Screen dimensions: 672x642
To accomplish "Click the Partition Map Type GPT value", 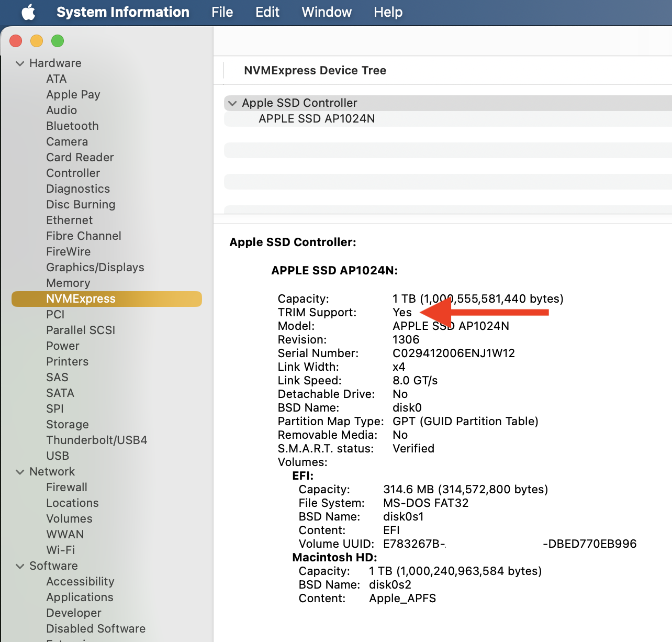I will tap(465, 422).
